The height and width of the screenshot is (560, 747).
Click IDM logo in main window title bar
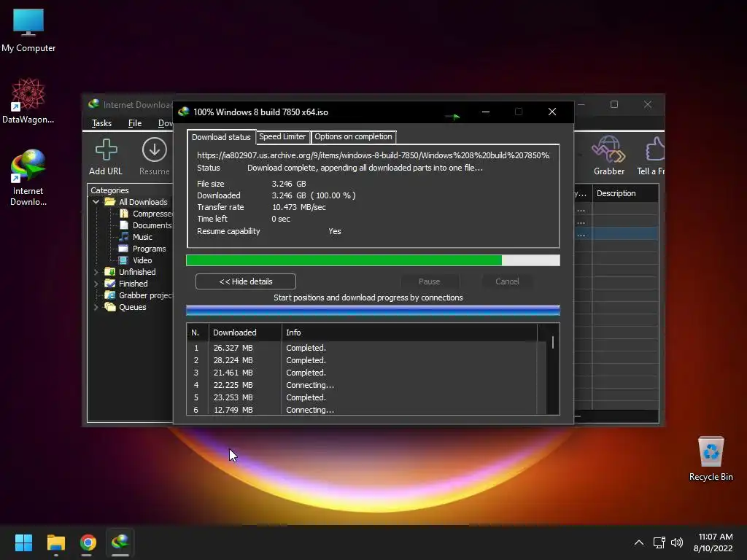click(x=94, y=104)
